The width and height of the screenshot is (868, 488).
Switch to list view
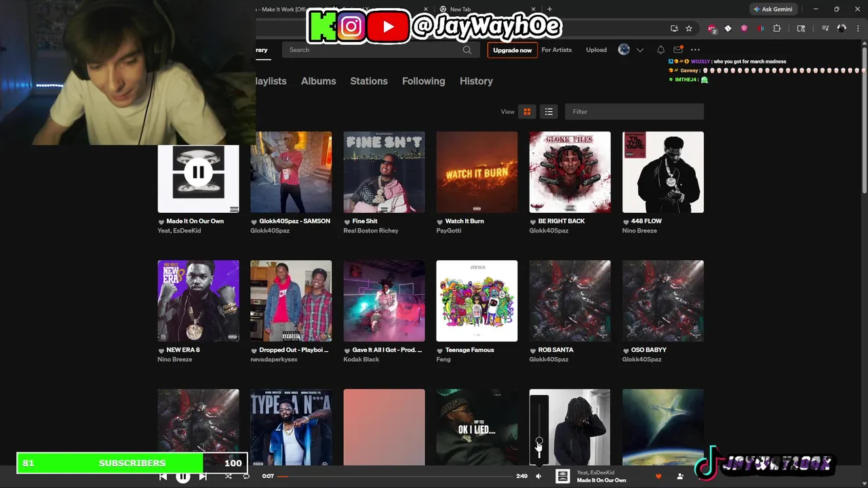point(549,112)
